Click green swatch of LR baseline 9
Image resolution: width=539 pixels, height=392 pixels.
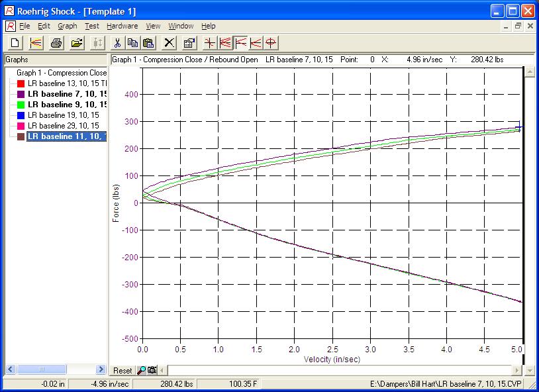(21, 105)
